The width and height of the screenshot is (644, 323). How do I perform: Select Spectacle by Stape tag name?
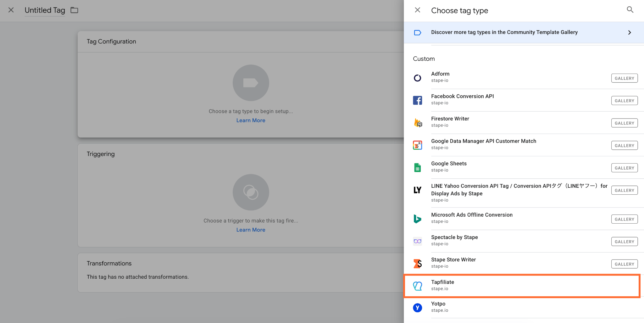pos(454,237)
